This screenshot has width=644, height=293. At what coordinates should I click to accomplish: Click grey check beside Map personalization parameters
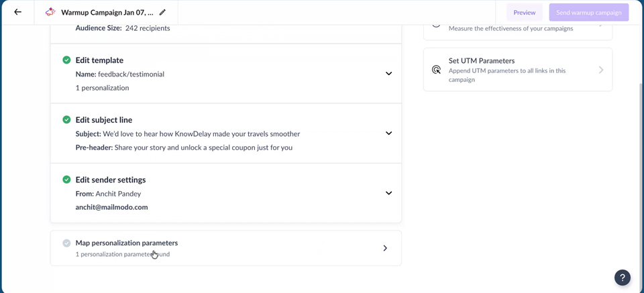[66, 243]
